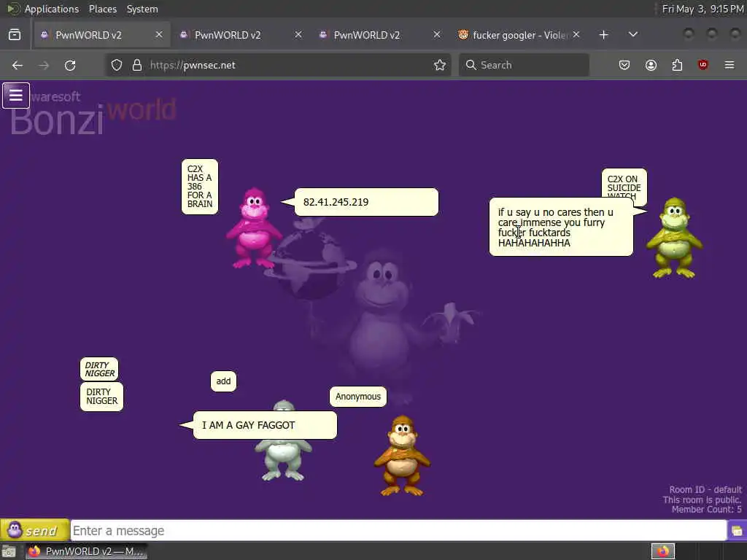Image resolution: width=747 pixels, height=560 pixels.
Task: Click the Member Count: 5 text
Action: tap(706, 510)
